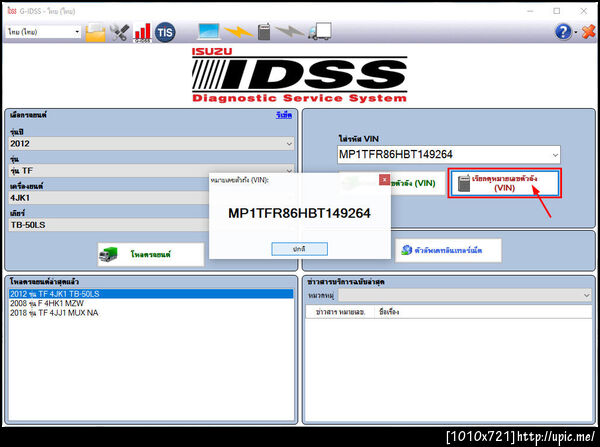Screen dimensions: 600x447
Task: Click the load vehicle button with the green truck
Action: 151,254
